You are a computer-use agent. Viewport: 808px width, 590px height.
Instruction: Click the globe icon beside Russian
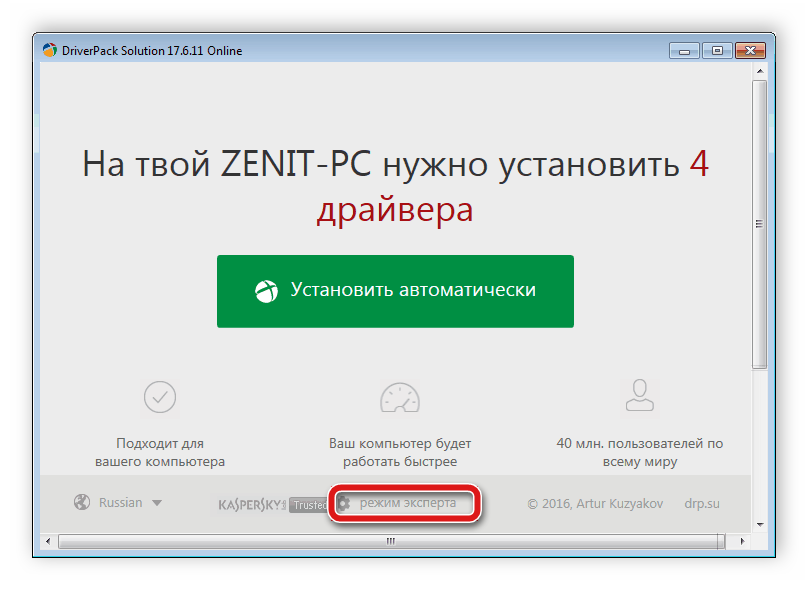(83, 503)
